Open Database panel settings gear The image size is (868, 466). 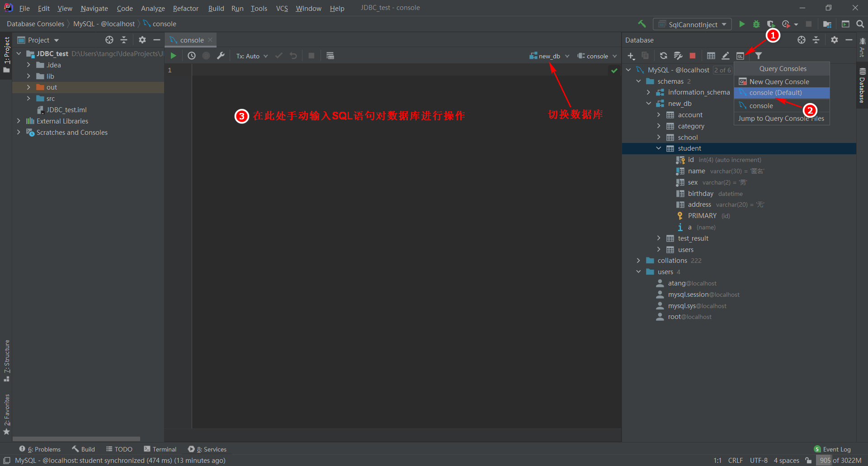pos(835,40)
